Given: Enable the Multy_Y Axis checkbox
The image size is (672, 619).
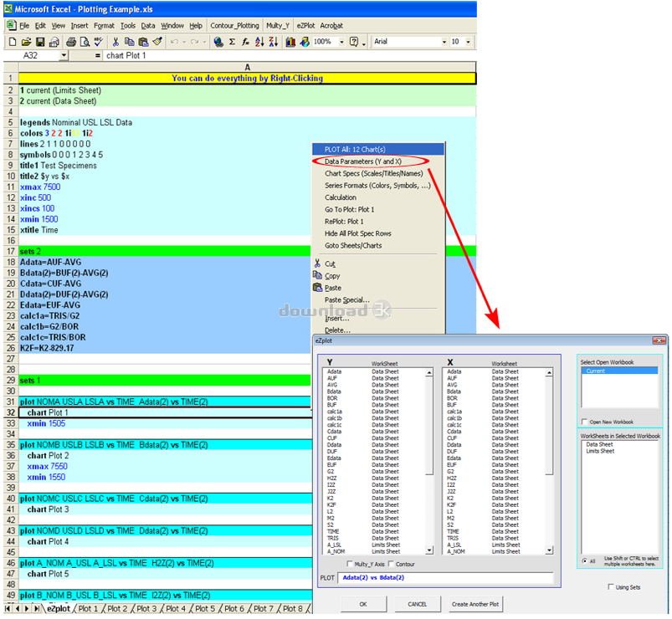Looking at the screenshot, I should tap(350, 564).
